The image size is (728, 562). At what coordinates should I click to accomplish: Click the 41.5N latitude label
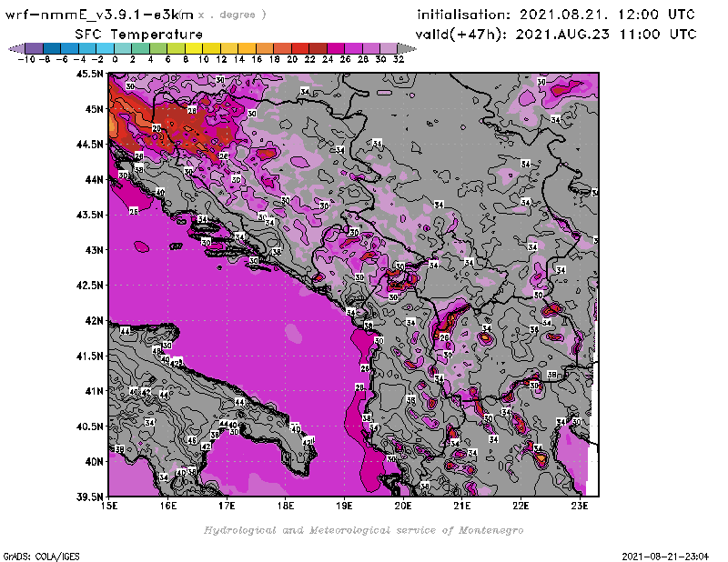click(90, 356)
